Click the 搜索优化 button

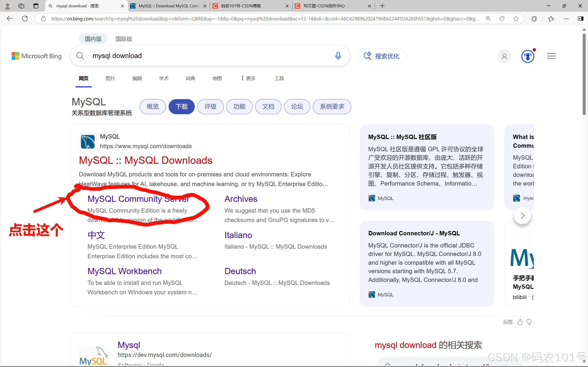pyautogui.click(x=382, y=56)
